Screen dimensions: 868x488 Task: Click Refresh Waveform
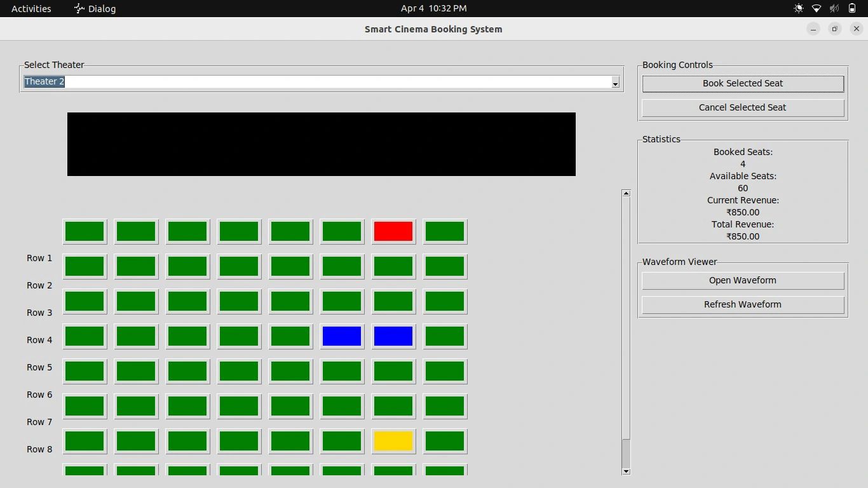point(743,304)
